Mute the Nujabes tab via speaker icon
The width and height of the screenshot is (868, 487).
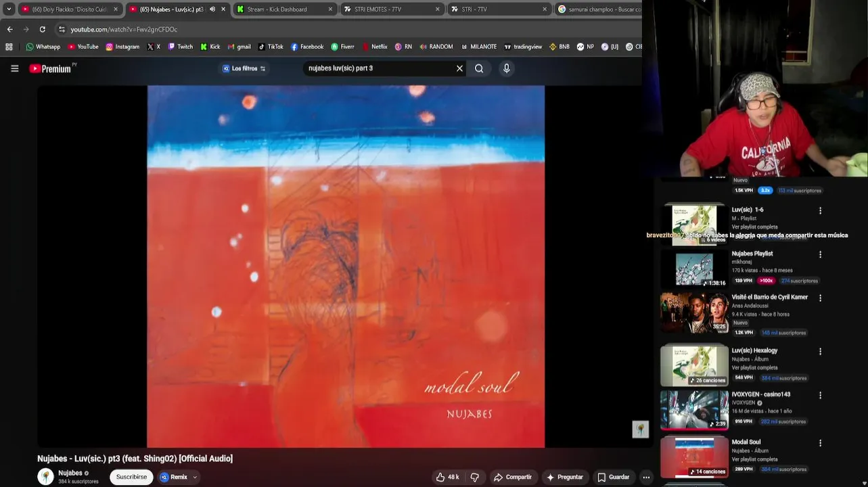pyautogui.click(x=212, y=9)
